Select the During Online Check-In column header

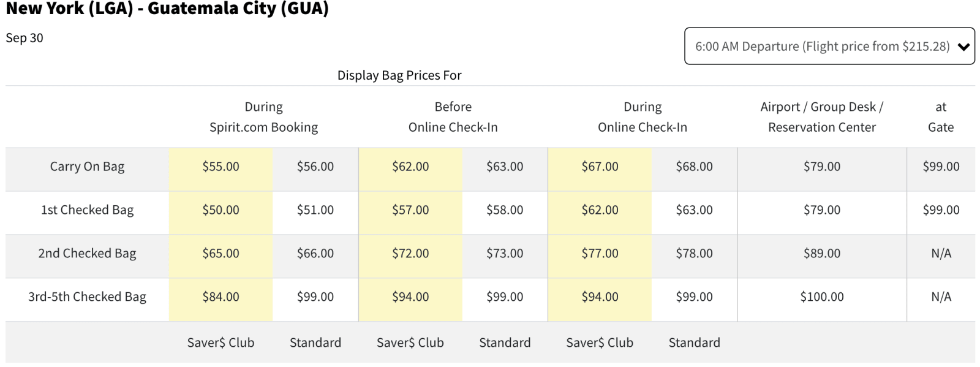tap(642, 117)
